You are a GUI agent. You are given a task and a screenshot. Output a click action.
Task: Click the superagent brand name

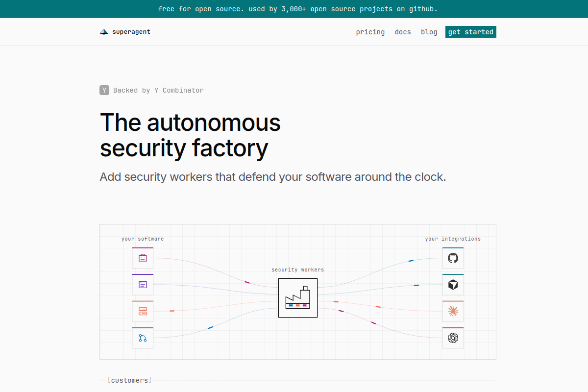(x=131, y=32)
